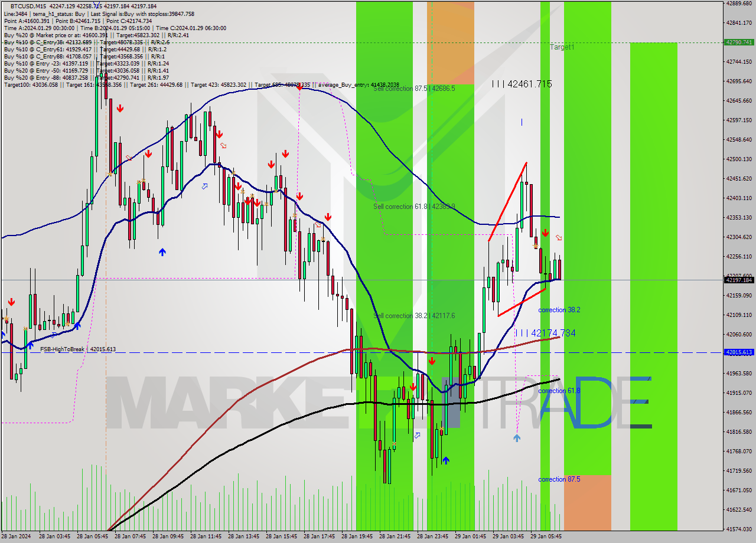756x543 pixels.
Task: Select the 'Sell correction 38.2 | 42117.6' label
Action: click(414, 316)
